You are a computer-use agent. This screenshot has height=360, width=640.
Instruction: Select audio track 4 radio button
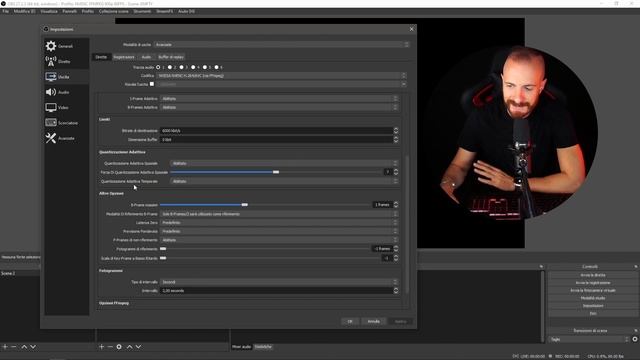point(193,67)
